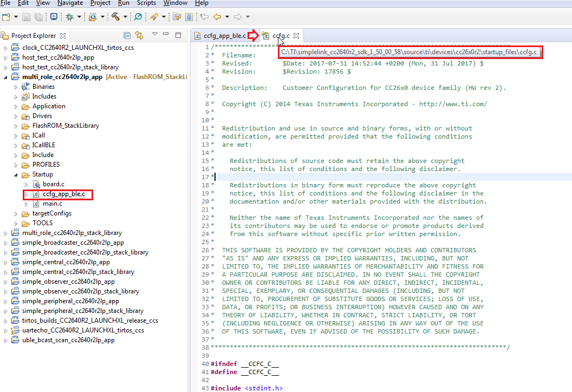This screenshot has width=572, height=392.
Task: Collapse the multi_role_cc2640r2lp_app project
Action: click(5, 77)
